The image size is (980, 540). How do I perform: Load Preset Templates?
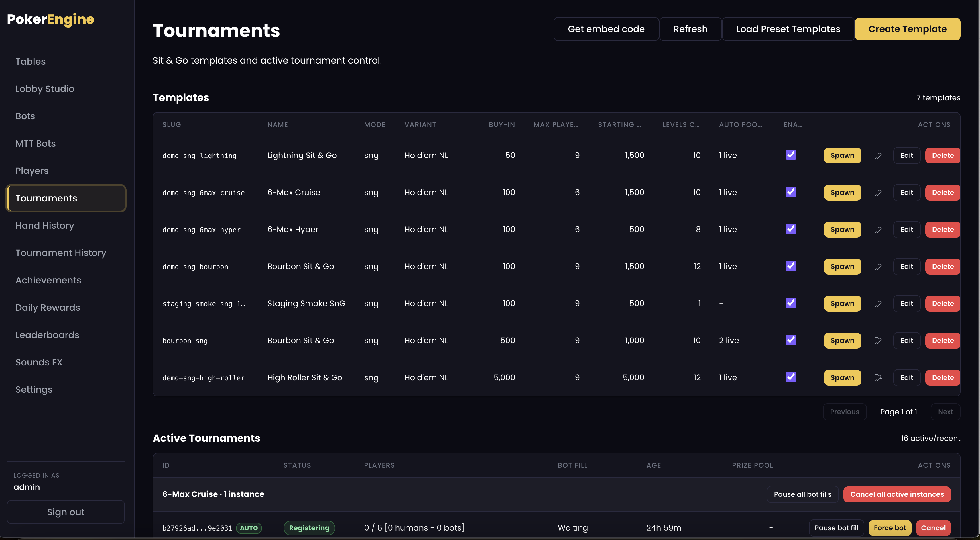(x=788, y=29)
